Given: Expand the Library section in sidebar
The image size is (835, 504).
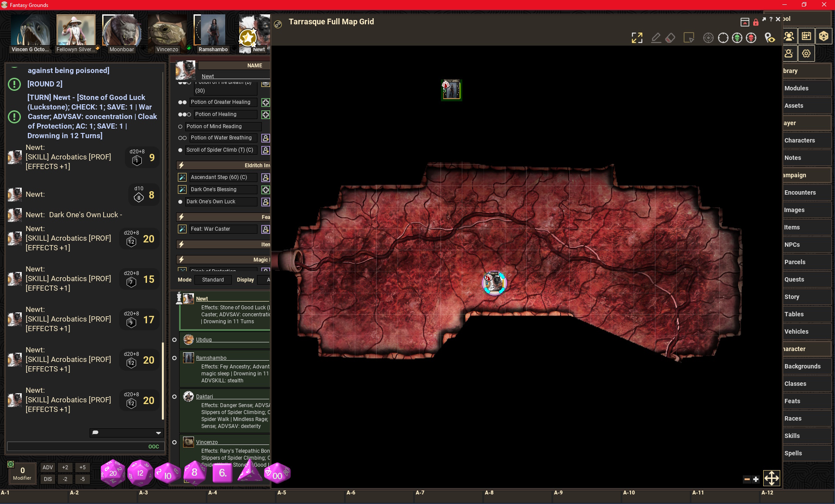Looking at the screenshot, I should click(x=807, y=71).
